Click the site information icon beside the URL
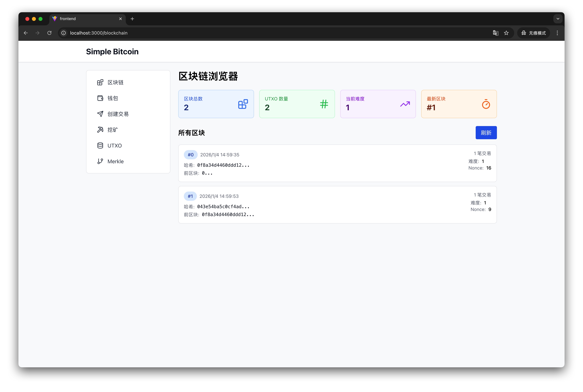 [64, 33]
